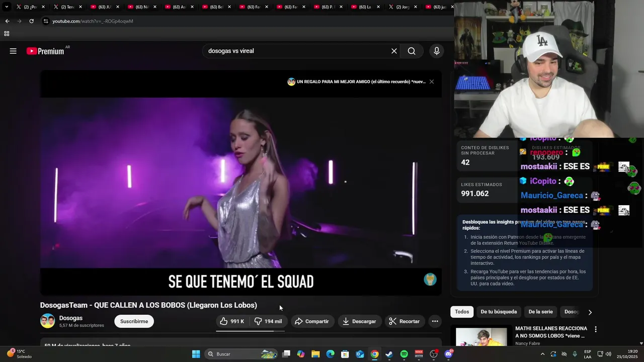Create a clip using Recortar
Screen dimensions: 644x362
point(405,321)
